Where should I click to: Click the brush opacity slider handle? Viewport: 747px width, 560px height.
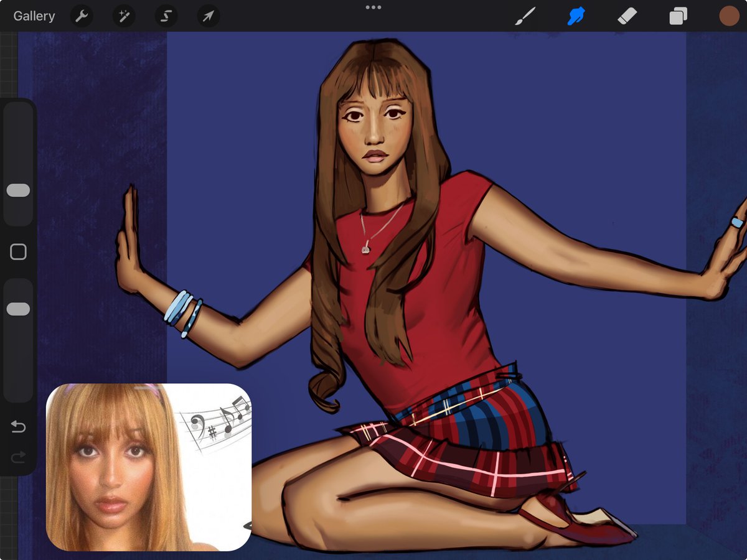click(x=18, y=309)
